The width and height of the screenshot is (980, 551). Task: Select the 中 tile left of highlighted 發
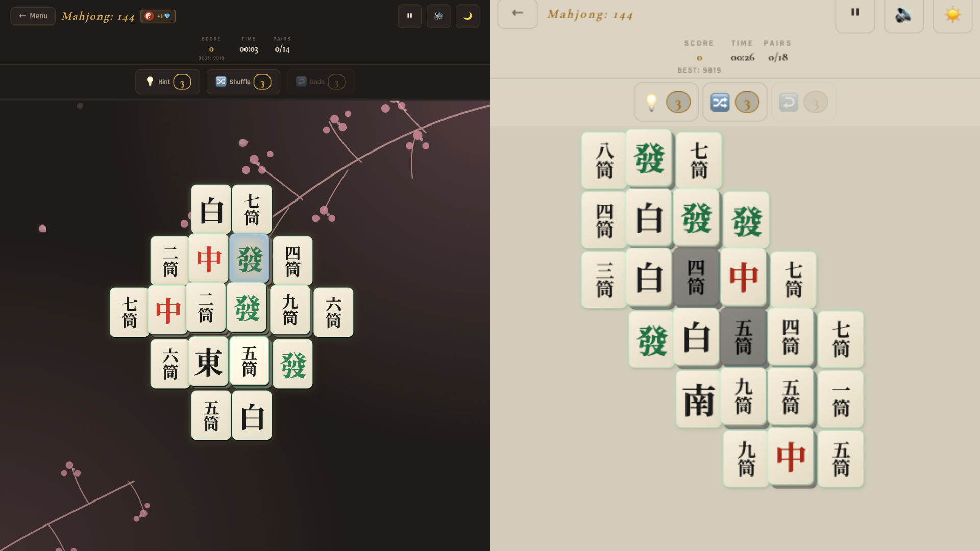[x=209, y=259]
